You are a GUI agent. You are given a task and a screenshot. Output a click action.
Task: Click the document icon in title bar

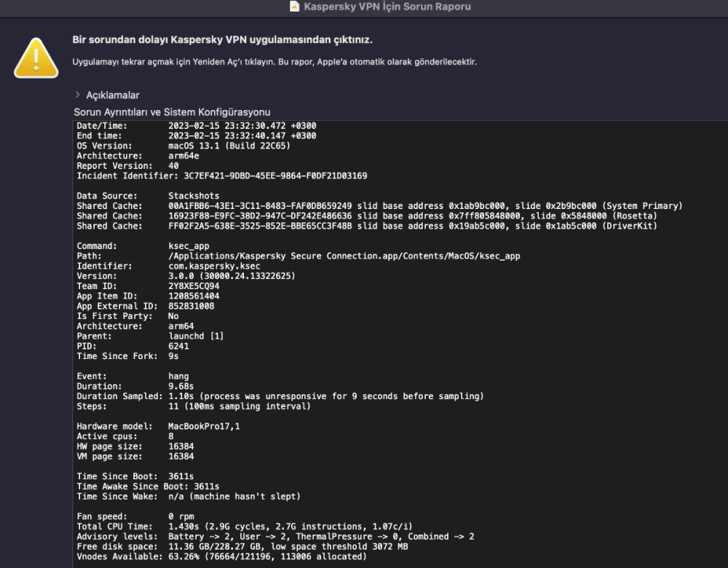tap(294, 7)
